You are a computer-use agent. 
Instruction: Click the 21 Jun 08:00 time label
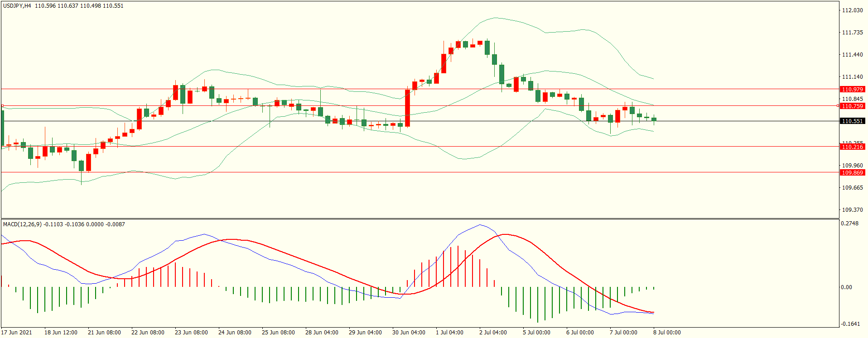(x=104, y=333)
